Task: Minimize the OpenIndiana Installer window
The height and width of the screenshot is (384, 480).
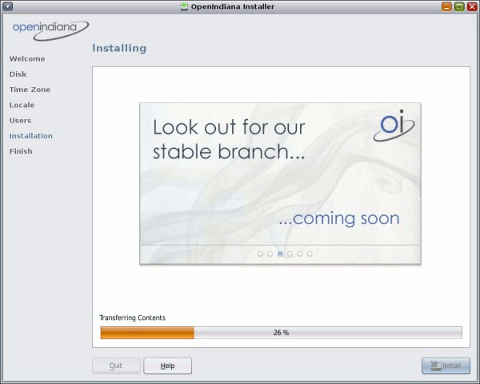Action: (x=447, y=6)
